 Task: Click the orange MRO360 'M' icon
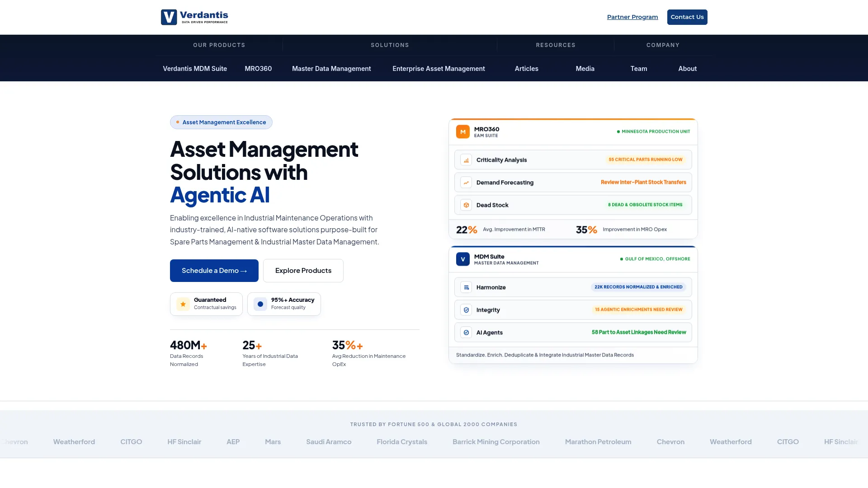pos(462,132)
